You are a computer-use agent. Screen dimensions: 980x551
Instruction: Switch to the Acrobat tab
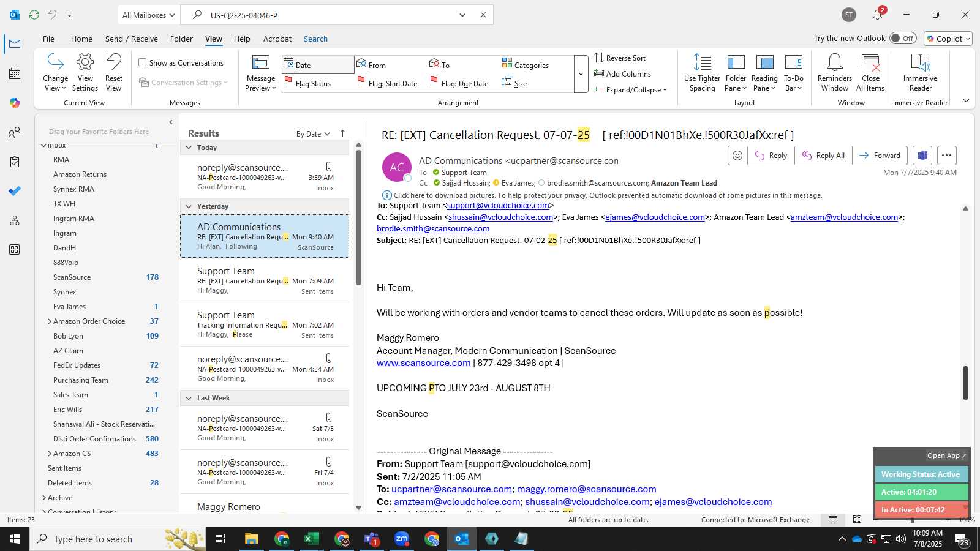277,39
